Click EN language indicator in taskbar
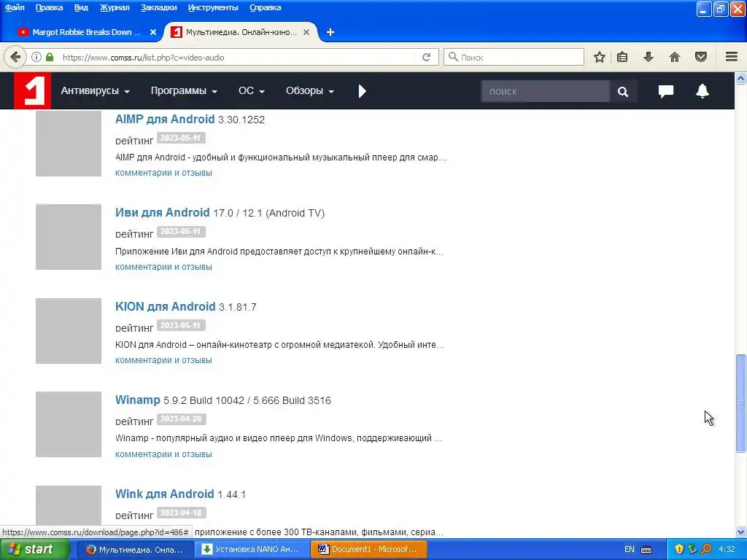 (x=630, y=549)
